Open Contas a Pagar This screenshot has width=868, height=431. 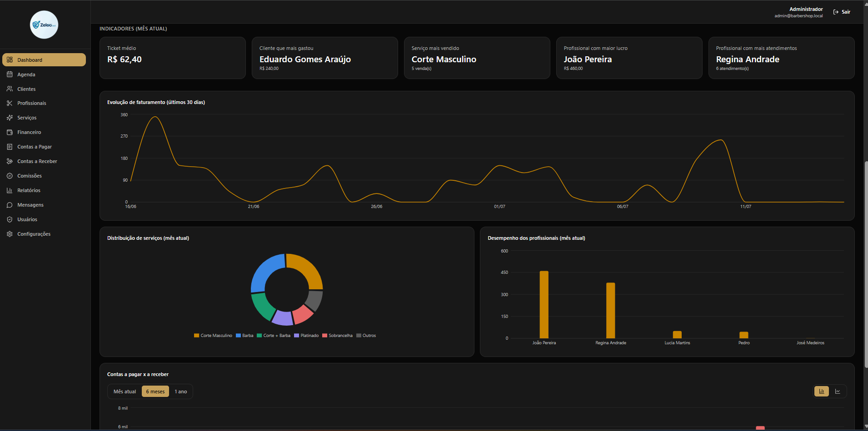(x=44, y=147)
